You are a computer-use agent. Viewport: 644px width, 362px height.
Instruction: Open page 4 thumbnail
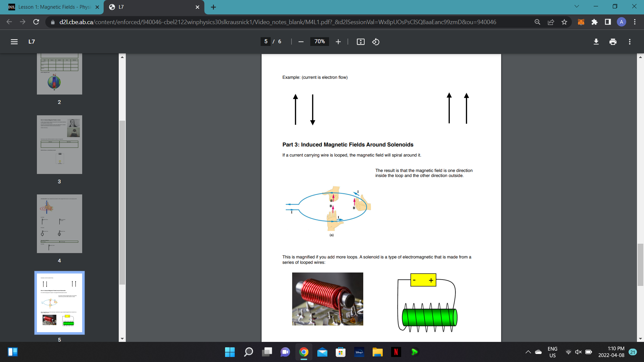(x=59, y=224)
